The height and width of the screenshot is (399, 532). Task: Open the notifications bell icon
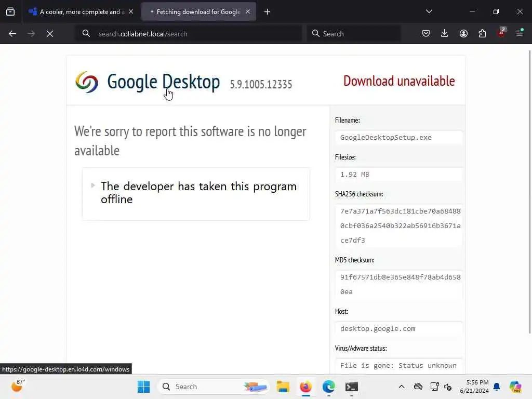[x=497, y=387]
